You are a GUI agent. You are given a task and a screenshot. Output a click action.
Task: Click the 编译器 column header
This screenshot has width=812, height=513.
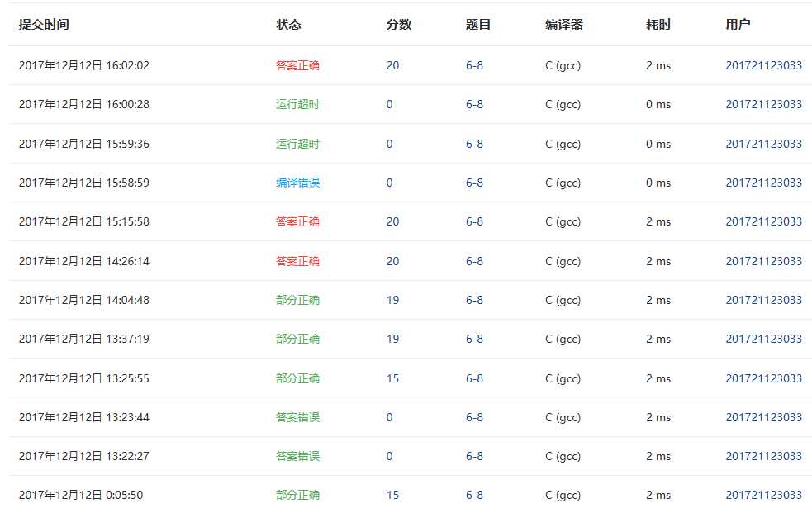click(x=564, y=24)
